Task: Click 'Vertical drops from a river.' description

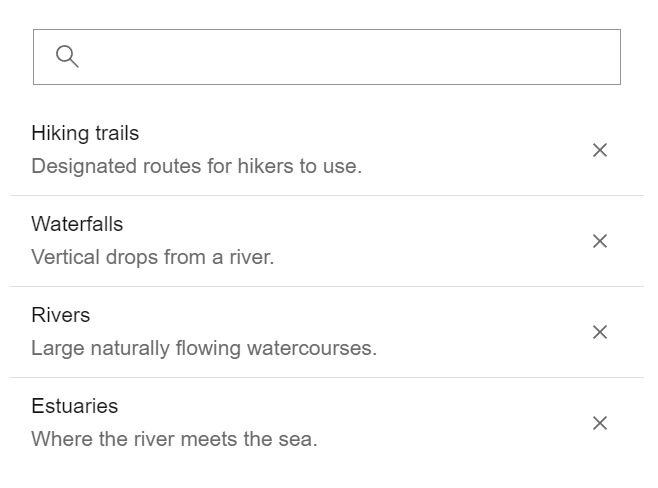Action: pyautogui.click(x=152, y=257)
